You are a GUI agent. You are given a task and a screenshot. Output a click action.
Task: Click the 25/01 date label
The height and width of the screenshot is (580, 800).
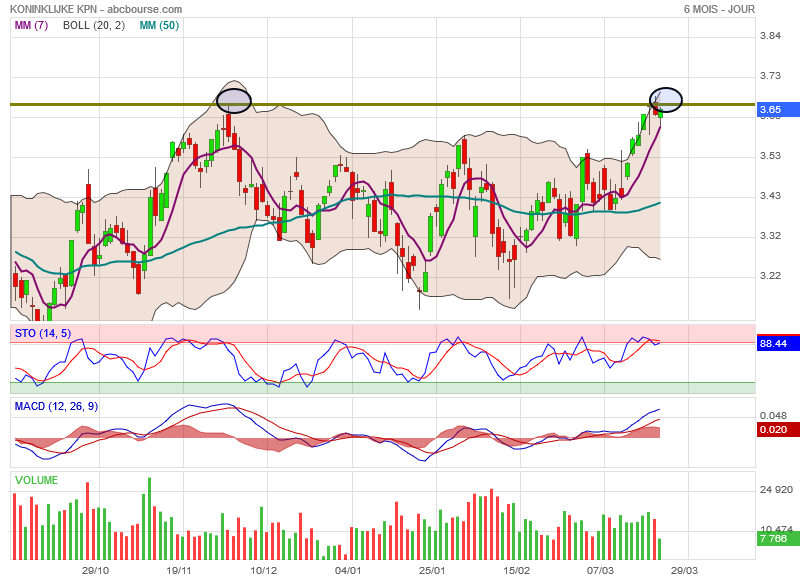(x=432, y=570)
